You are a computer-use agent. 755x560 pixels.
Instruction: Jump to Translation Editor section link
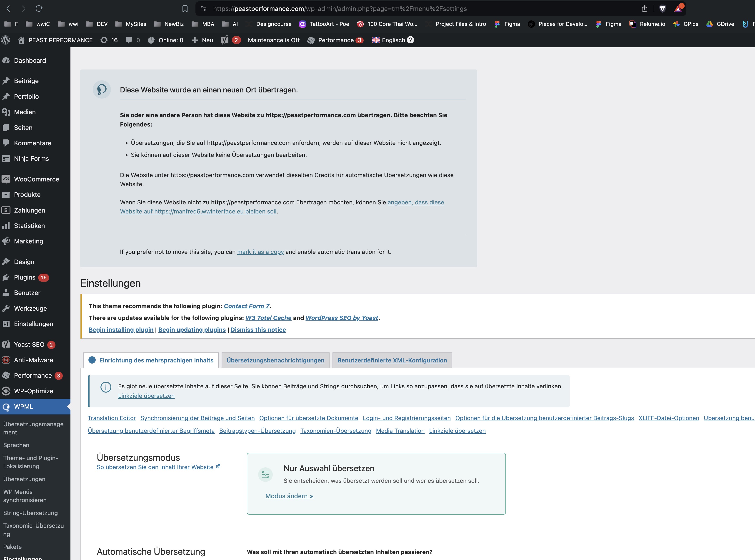pos(112,418)
